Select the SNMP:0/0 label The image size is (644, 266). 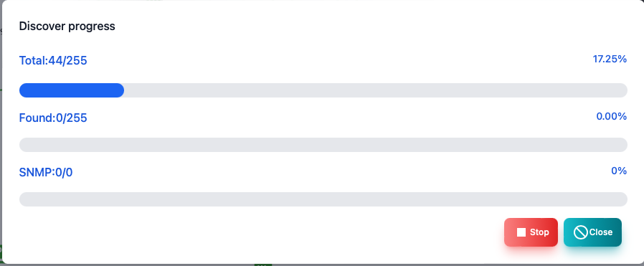click(x=46, y=172)
